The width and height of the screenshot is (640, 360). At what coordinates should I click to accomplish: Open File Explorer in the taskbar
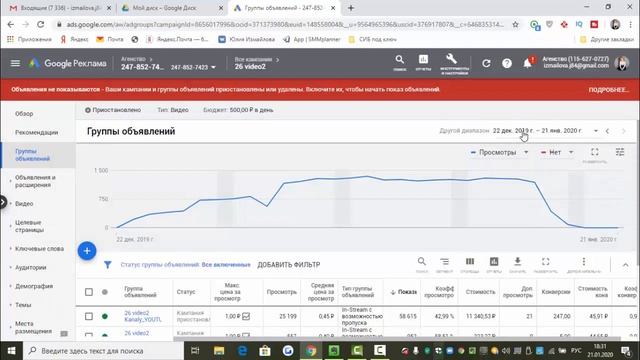point(219,351)
